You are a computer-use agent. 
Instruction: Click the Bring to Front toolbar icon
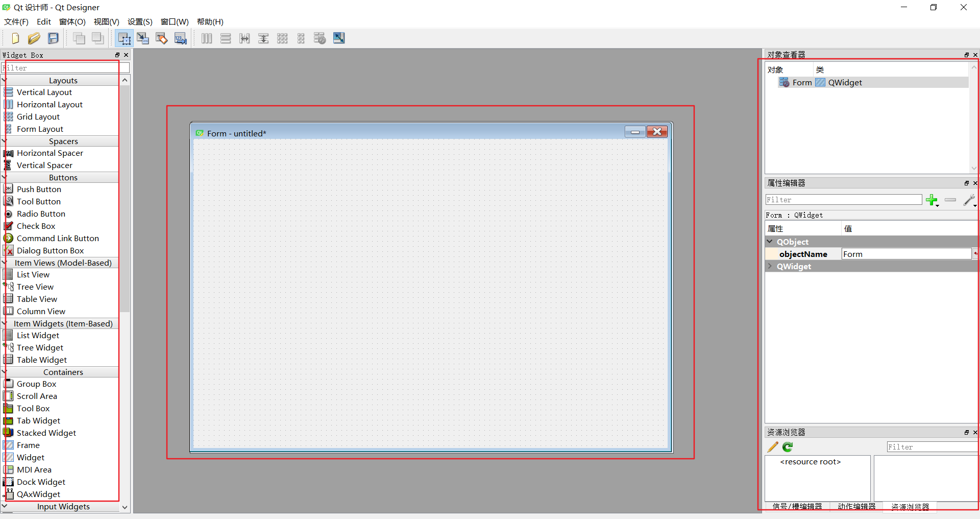click(98, 38)
